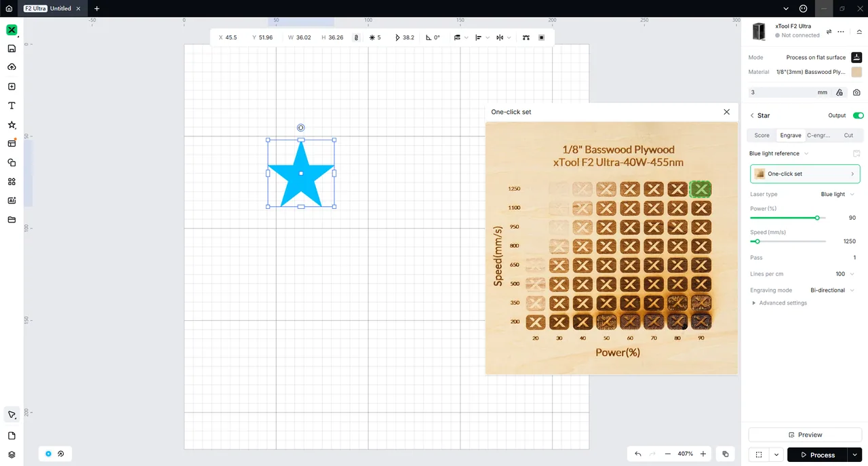The height and width of the screenshot is (466, 868).
Task: Click the Power (%) slider handle
Action: [x=817, y=218]
